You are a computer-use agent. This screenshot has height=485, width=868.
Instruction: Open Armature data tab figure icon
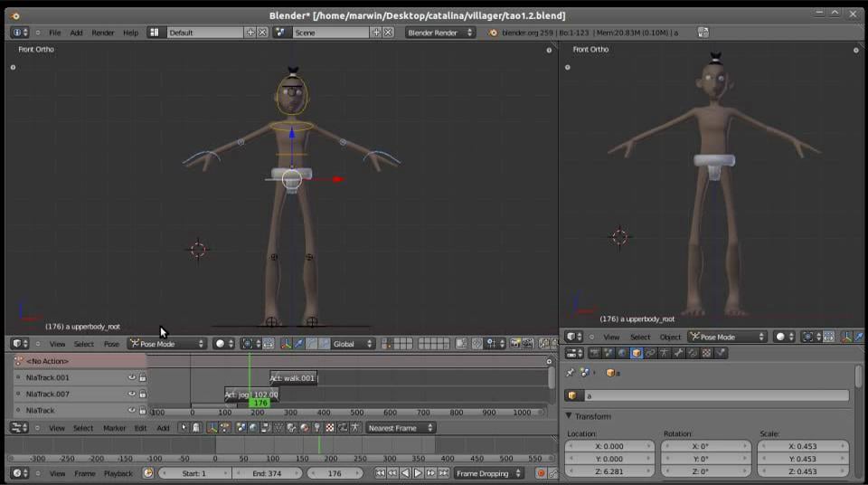coord(665,353)
